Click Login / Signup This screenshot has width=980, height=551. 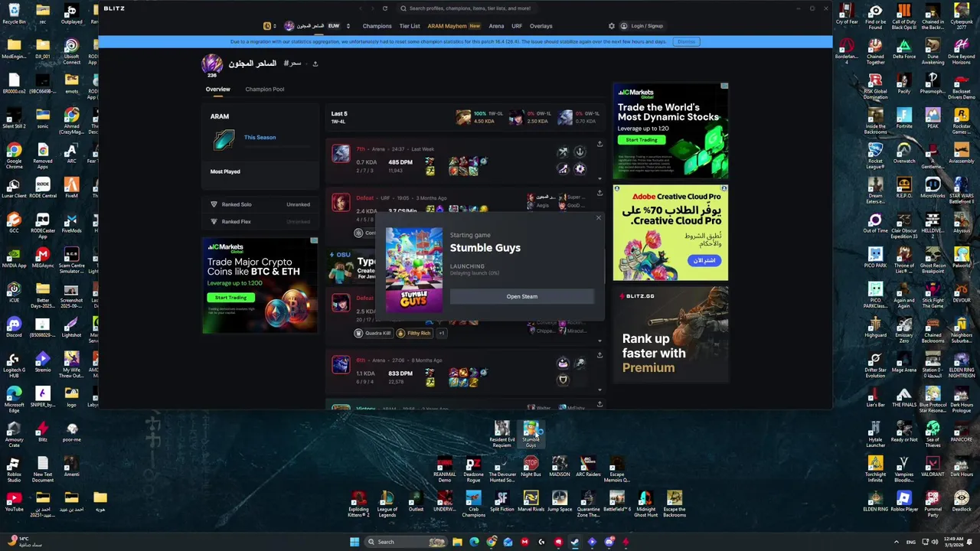click(642, 26)
